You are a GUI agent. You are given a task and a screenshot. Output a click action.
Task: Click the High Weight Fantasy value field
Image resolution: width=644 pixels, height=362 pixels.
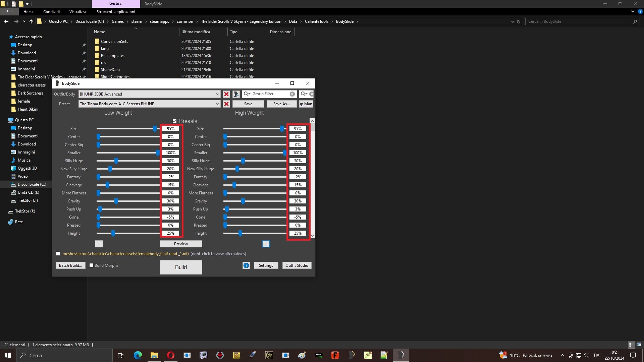[x=298, y=177]
